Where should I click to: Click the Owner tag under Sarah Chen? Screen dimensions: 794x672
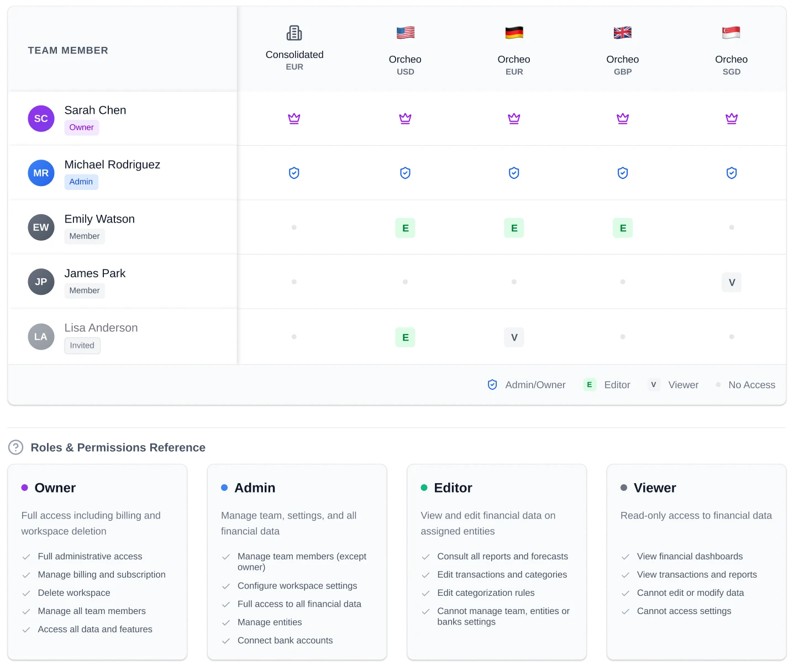pyautogui.click(x=81, y=127)
